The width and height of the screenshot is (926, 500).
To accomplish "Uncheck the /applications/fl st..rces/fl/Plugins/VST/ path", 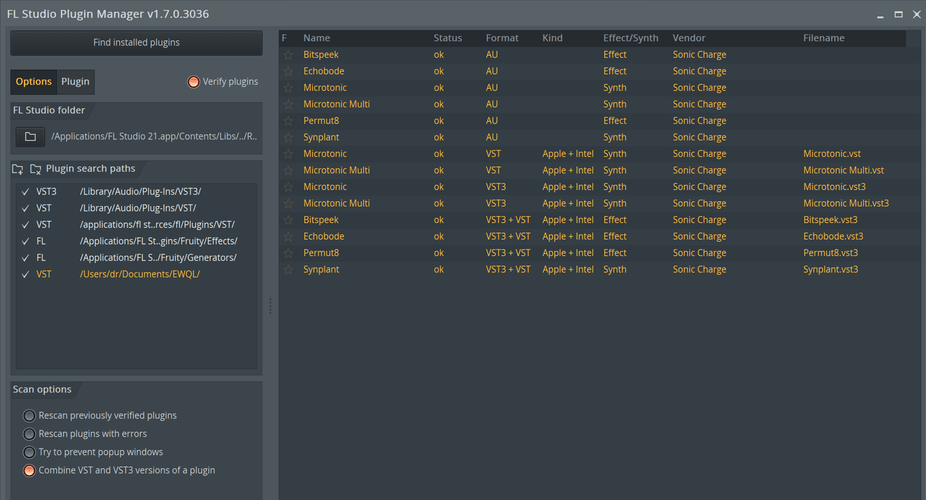I will point(25,225).
